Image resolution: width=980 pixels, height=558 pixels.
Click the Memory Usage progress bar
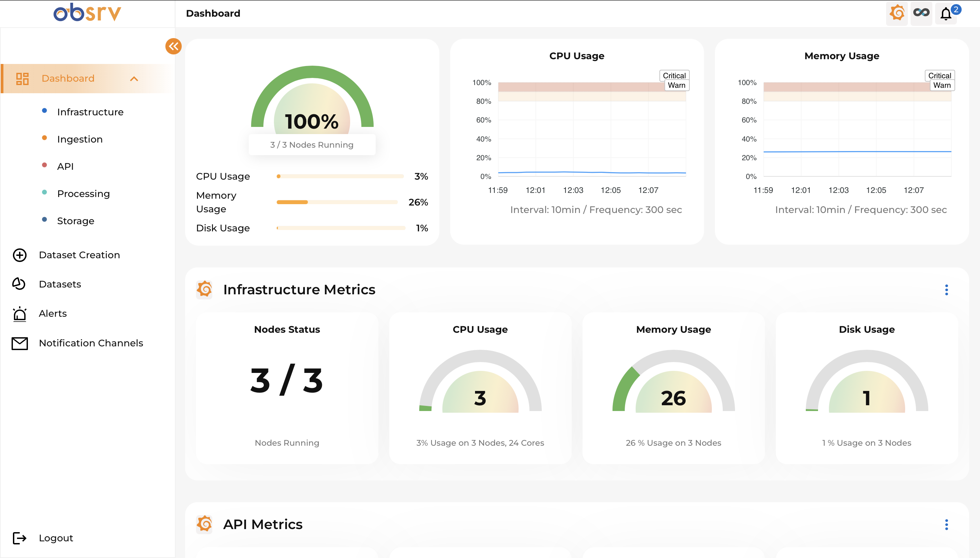pyautogui.click(x=337, y=202)
